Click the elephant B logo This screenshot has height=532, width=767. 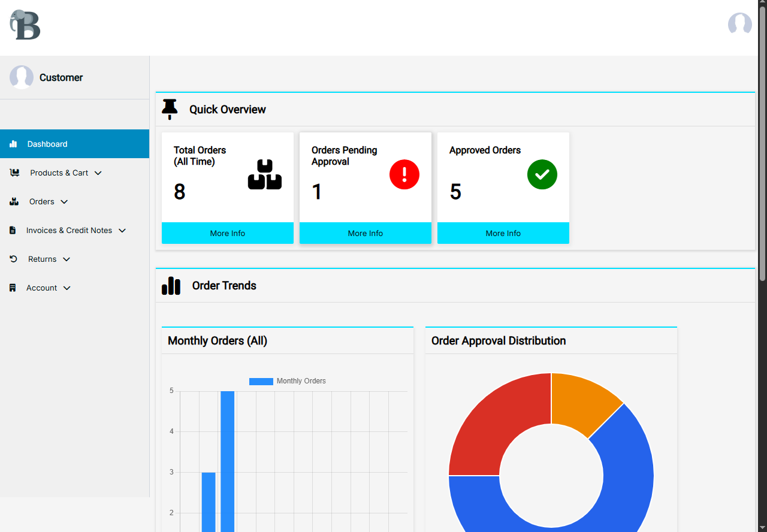click(x=25, y=25)
